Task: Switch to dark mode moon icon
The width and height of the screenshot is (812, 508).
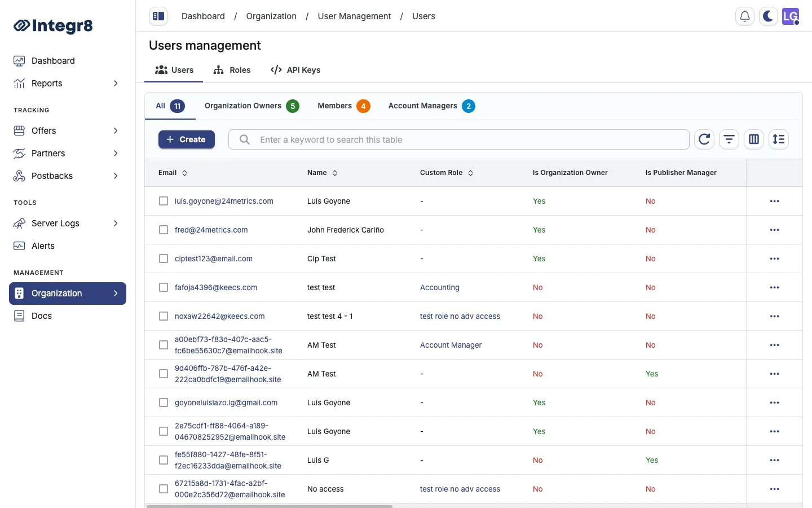Action: [768, 16]
